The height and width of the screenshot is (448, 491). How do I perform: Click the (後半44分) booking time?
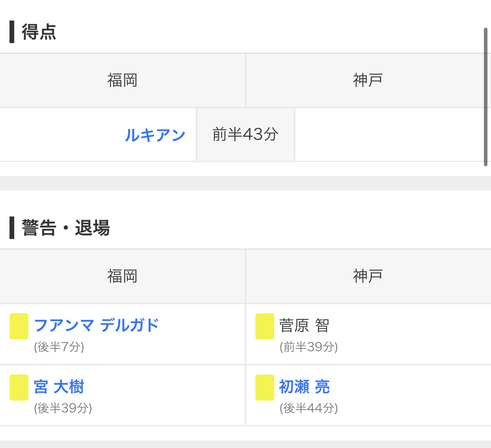pos(309,408)
